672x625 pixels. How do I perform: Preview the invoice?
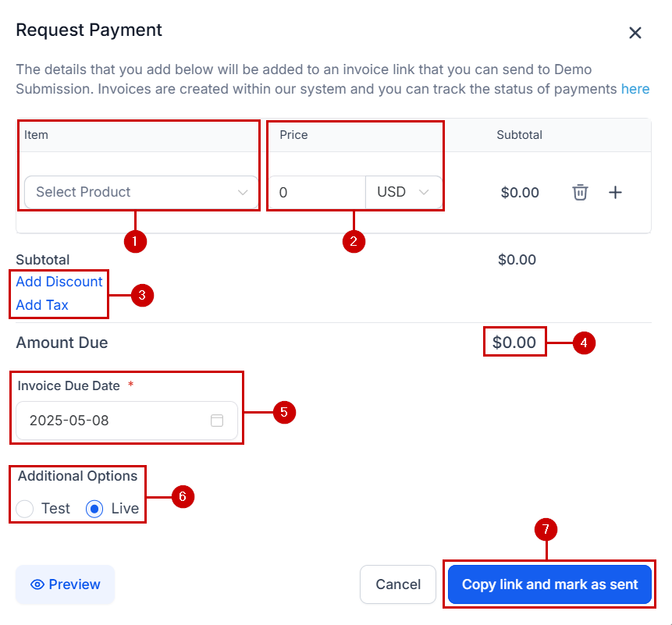click(65, 584)
